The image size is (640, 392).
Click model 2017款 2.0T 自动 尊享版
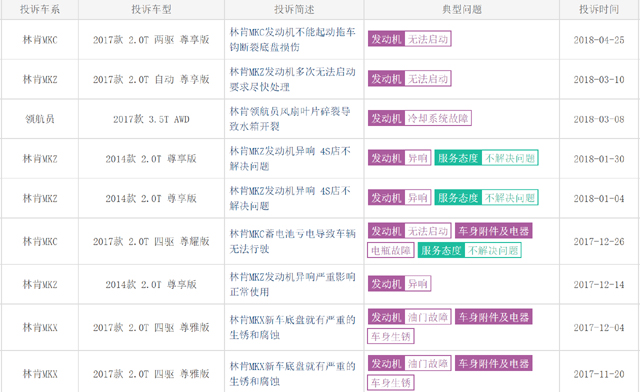(x=151, y=79)
